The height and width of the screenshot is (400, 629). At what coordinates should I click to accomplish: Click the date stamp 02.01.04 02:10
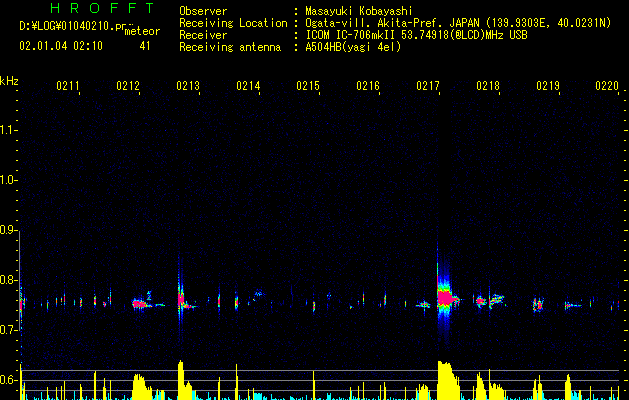click(61, 46)
